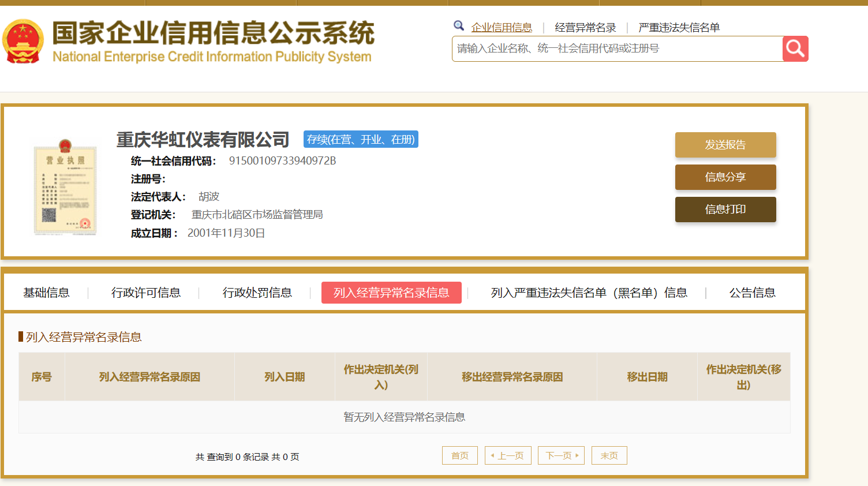Screen dimensions: 868x486
Task: Switch to the 公告信息 tab
Action: point(753,293)
